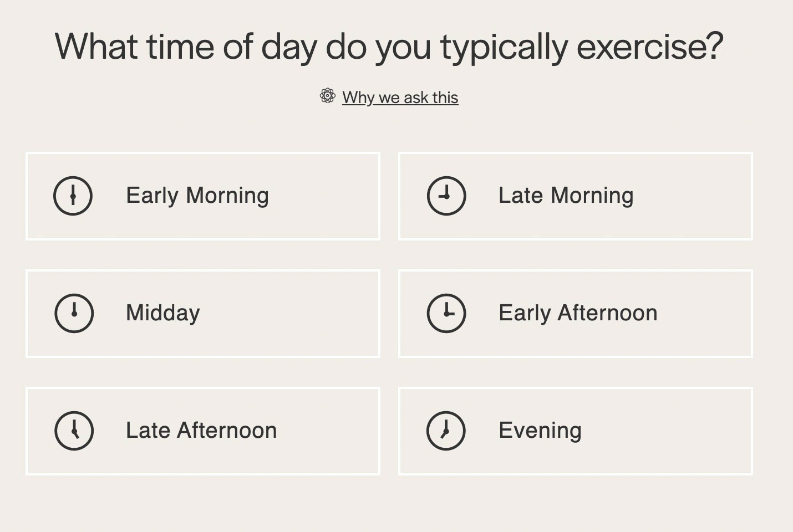Pick the Midday option
The image size is (793, 532).
[203, 314]
